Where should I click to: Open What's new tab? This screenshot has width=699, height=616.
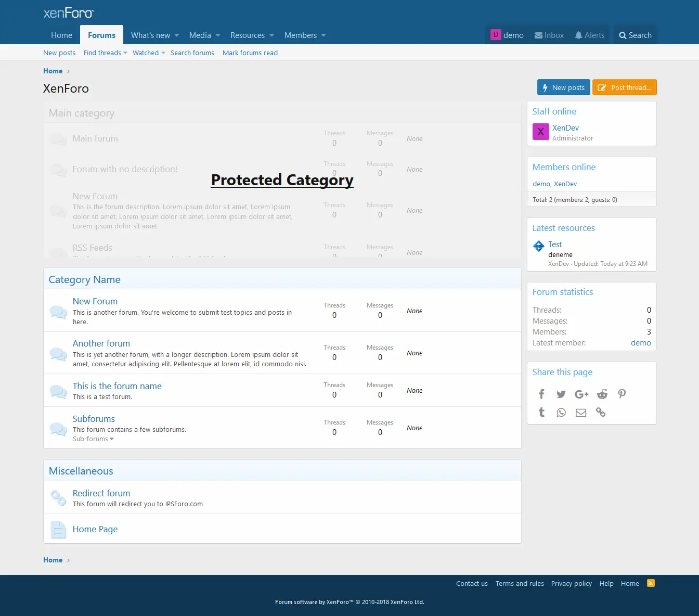coord(150,35)
